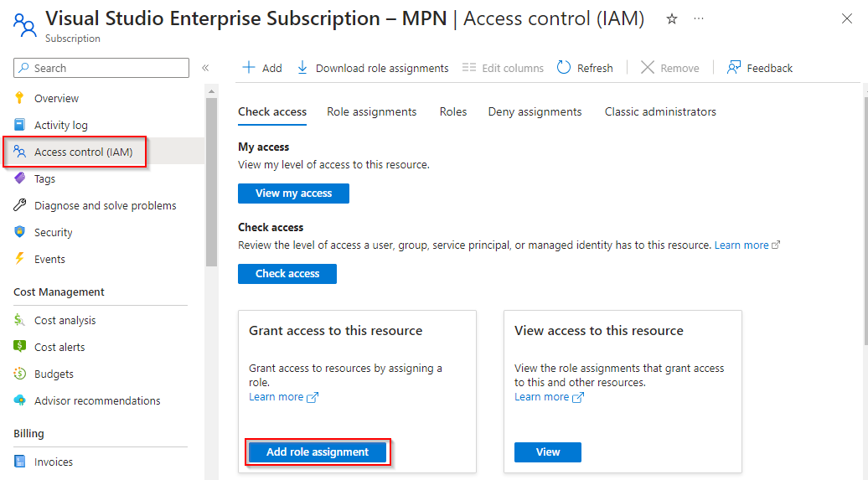This screenshot has width=868, height=480.
Task: Open the Roles tab
Action: click(452, 112)
